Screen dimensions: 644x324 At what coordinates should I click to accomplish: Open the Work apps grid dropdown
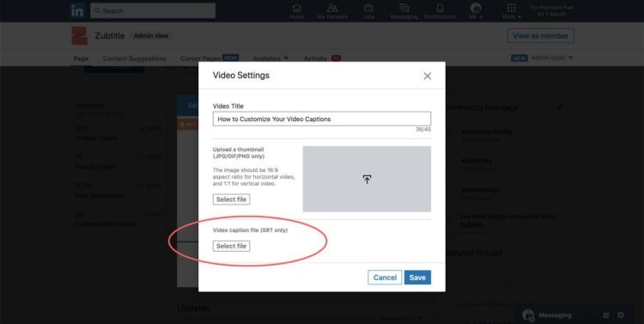512,11
